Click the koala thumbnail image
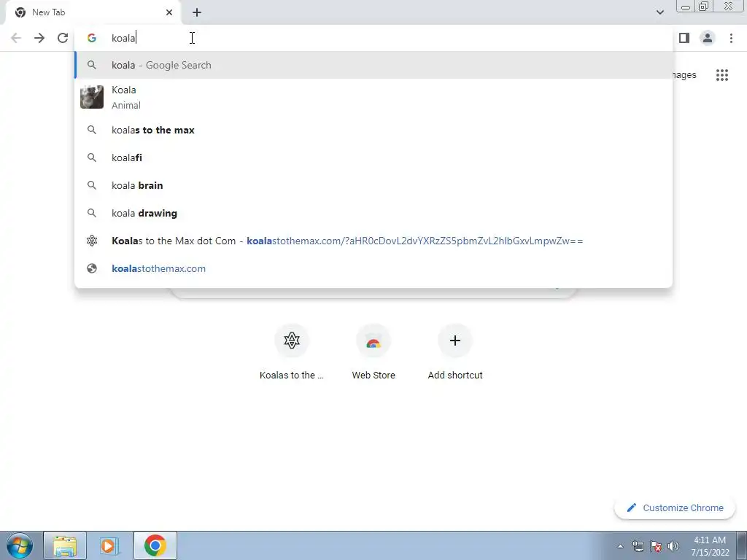Image resolution: width=747 pixels, height=560 pixels. click(x=92, y=97)
